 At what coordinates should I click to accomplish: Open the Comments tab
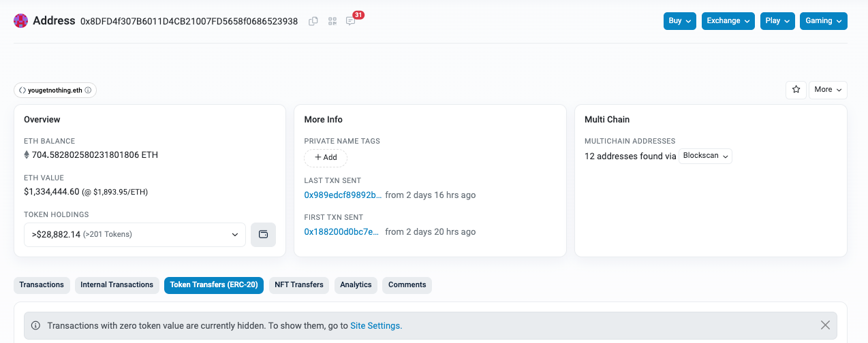coord(407,285)
